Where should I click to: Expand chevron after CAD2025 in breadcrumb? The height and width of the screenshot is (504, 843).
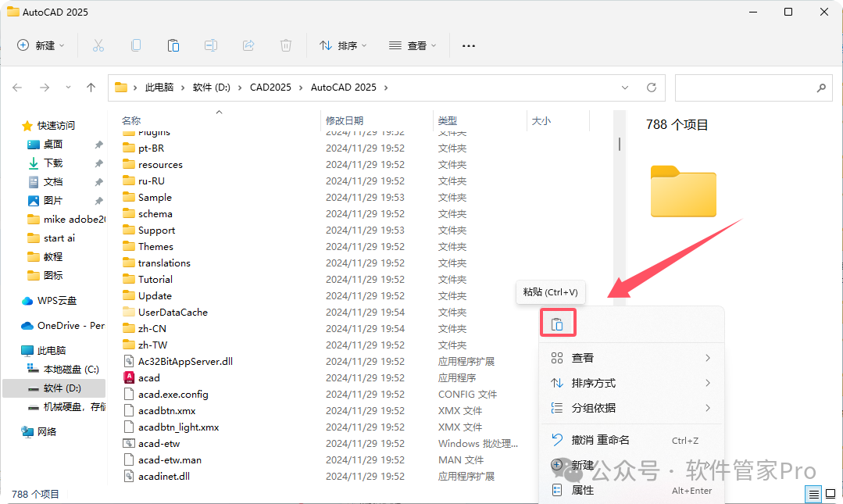301,88
